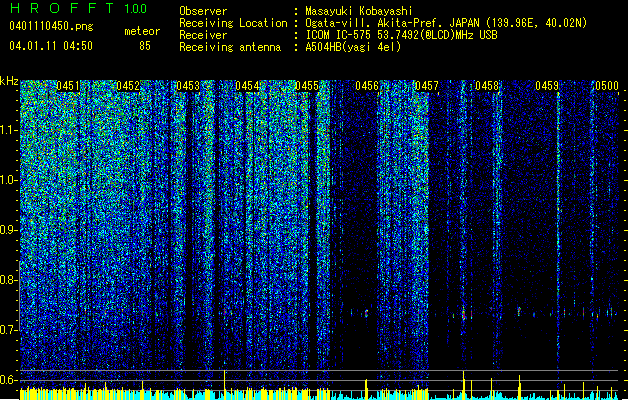Click the 'meteor' label
The height and width of the screenshot is (400, 629).
pos(142,31)
